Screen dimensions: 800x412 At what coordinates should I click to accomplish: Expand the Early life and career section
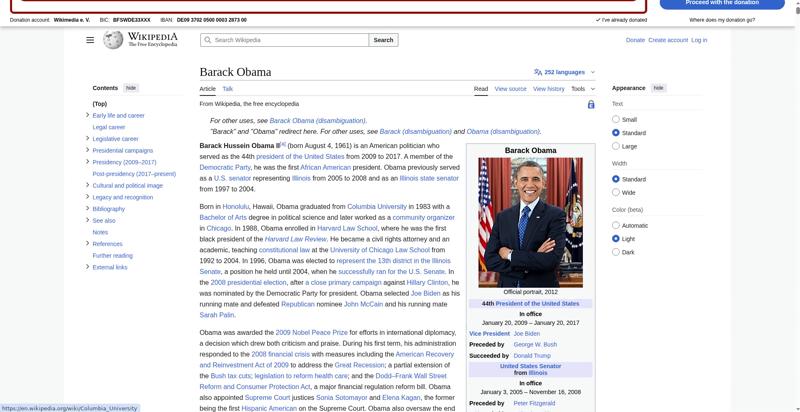tap(88, 115)
